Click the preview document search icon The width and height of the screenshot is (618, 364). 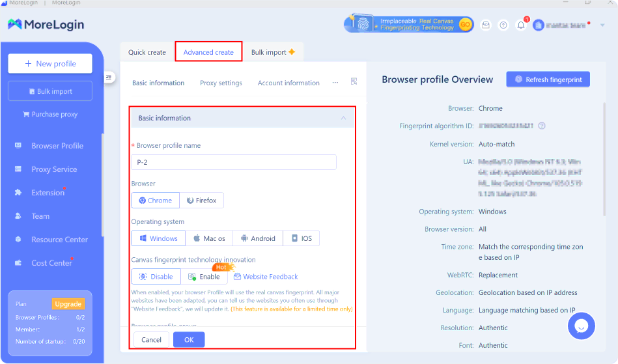354,81
